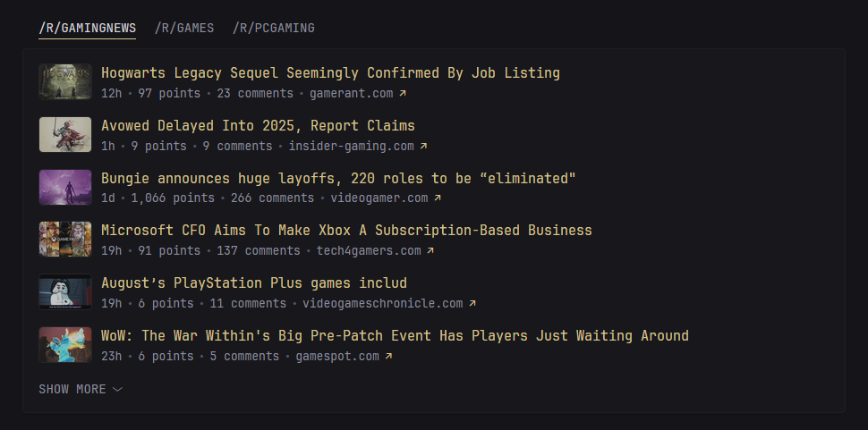Viewport: 868px width, 430px height.
Task: Switch to the /R/PCGAMING tab
Action: tap(274, 28)
